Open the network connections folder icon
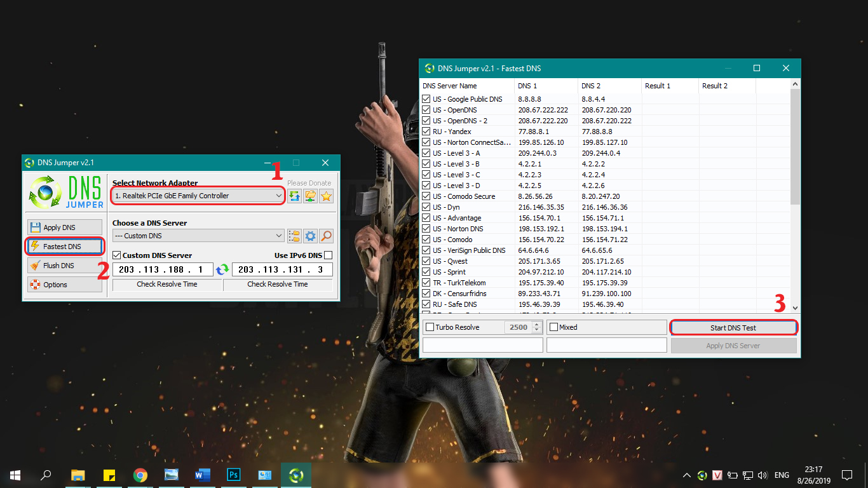This screenshot has height=488, width=868. tap(310, 196)
